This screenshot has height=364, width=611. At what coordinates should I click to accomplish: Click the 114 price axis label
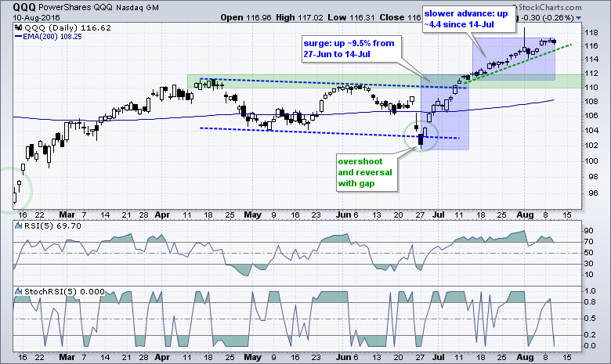coord(592,59)
